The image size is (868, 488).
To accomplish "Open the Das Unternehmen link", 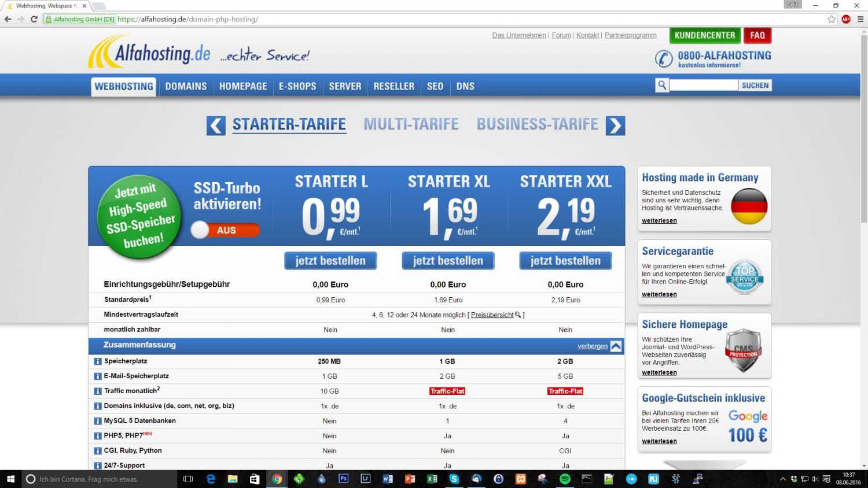I will [519, 35].
